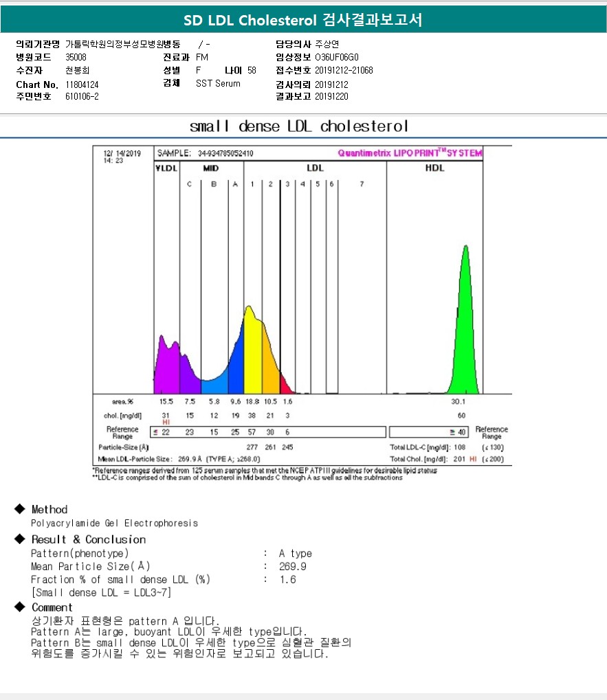Screen dimensions: 607x700
Task: Click HDL area % value '30.1'
Action: 459,402
